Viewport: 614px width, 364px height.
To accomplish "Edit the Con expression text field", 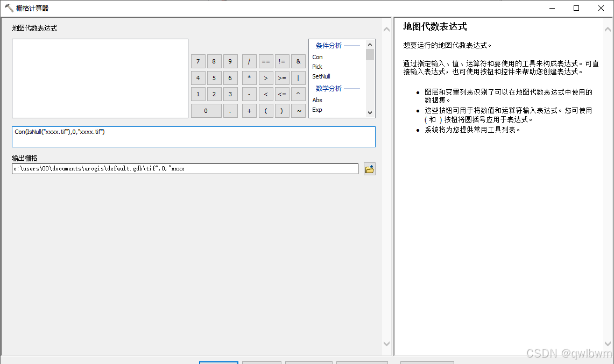I will (194, 137).
